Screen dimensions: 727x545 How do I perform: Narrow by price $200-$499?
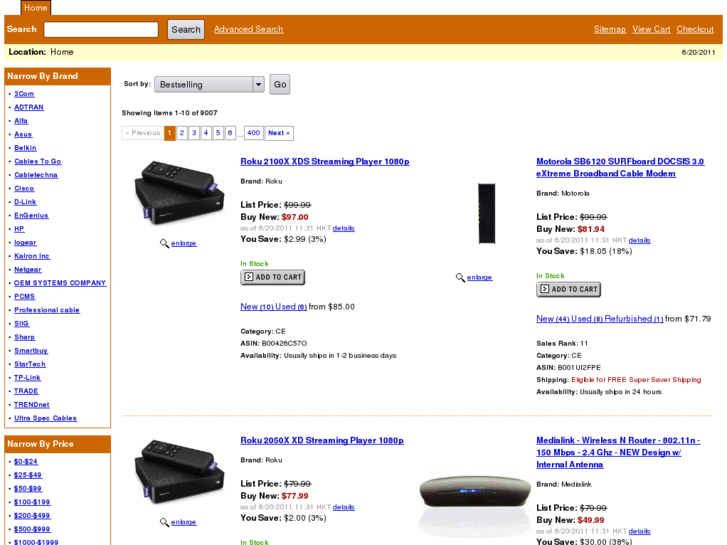[x=32, y=515]
